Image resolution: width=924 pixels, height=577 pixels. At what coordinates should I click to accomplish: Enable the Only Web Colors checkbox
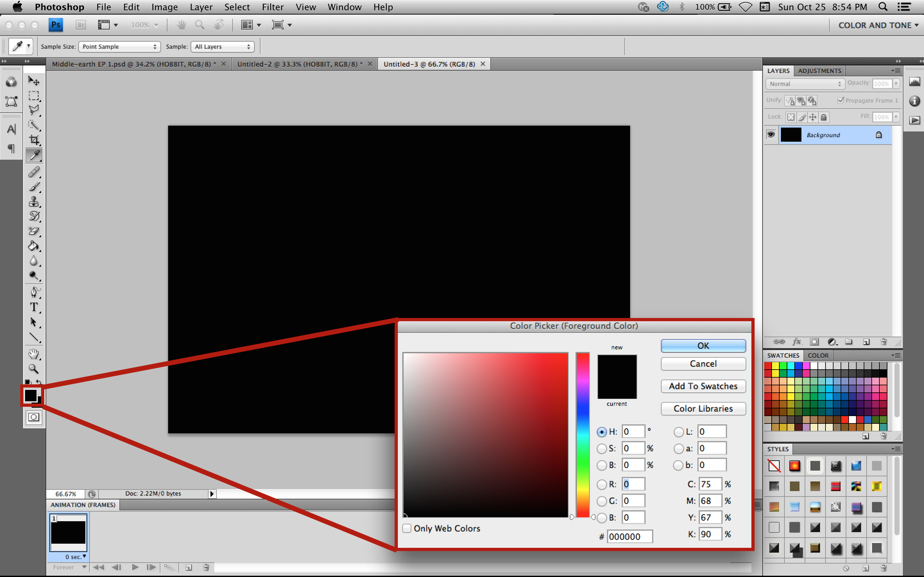tap(406, 528)
